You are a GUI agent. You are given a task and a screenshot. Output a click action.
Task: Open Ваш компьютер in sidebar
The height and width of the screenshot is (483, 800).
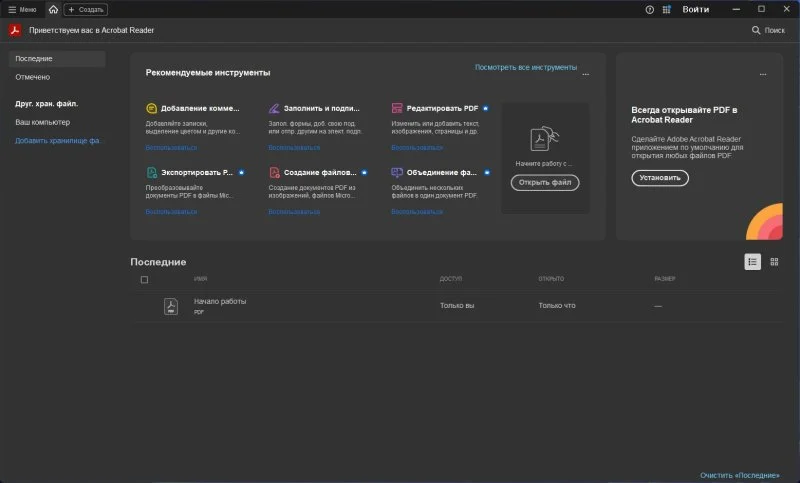coord(42,122)
